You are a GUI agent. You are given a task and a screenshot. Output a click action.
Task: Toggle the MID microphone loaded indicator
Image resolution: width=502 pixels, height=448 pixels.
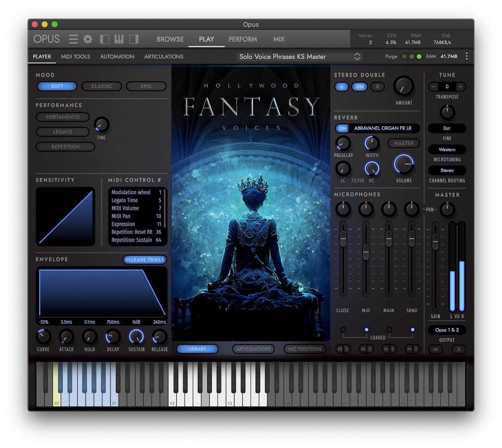[366, 330]
